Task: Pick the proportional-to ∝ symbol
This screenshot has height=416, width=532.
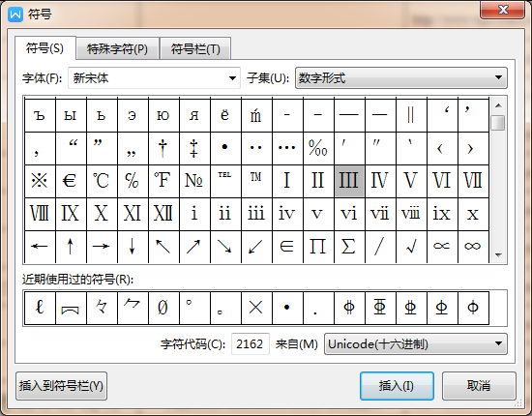Action: [x=442, y=247]
